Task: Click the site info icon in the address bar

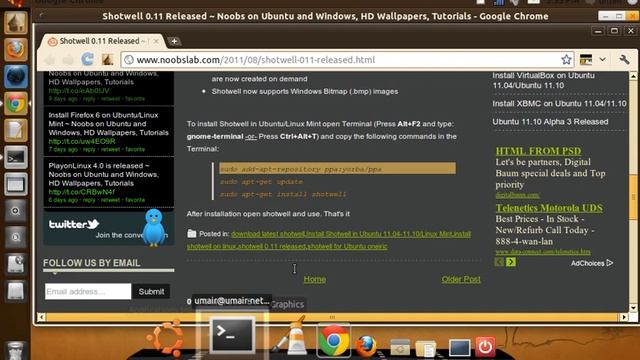Action: click(129, 60)
